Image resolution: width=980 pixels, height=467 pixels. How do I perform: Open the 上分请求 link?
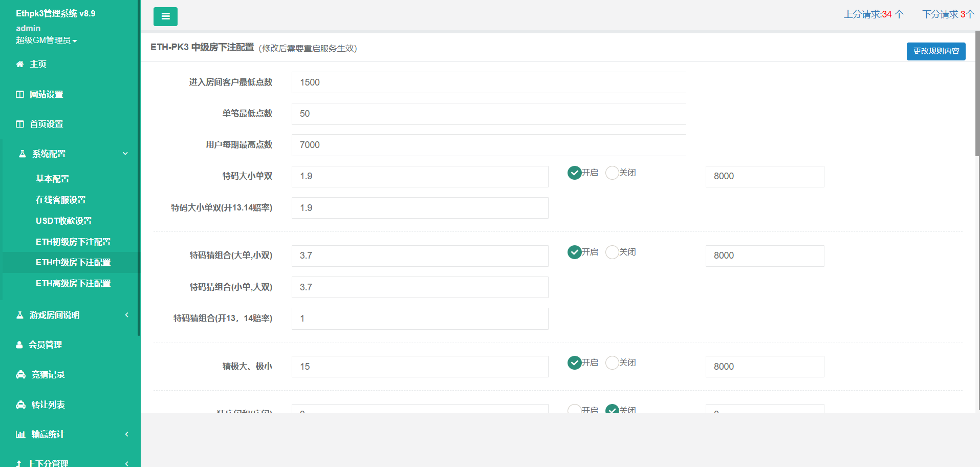pos(874,14)
